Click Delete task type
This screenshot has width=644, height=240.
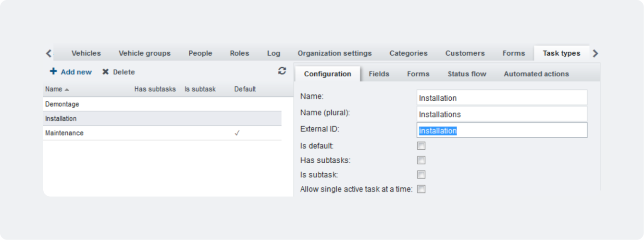pyautogui.click(x=118, y=72)
